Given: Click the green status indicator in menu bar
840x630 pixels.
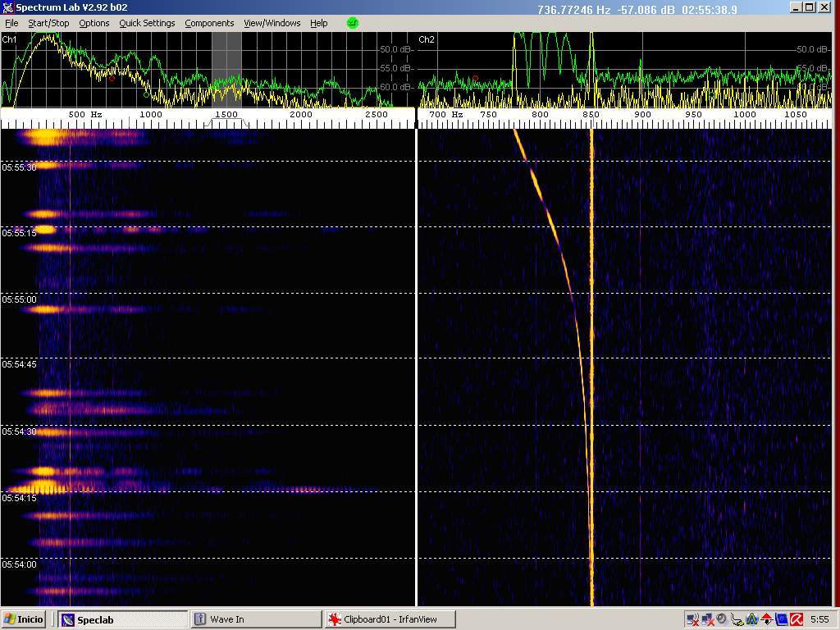Looking at the screenshot, I should click(x=353, y=23).
